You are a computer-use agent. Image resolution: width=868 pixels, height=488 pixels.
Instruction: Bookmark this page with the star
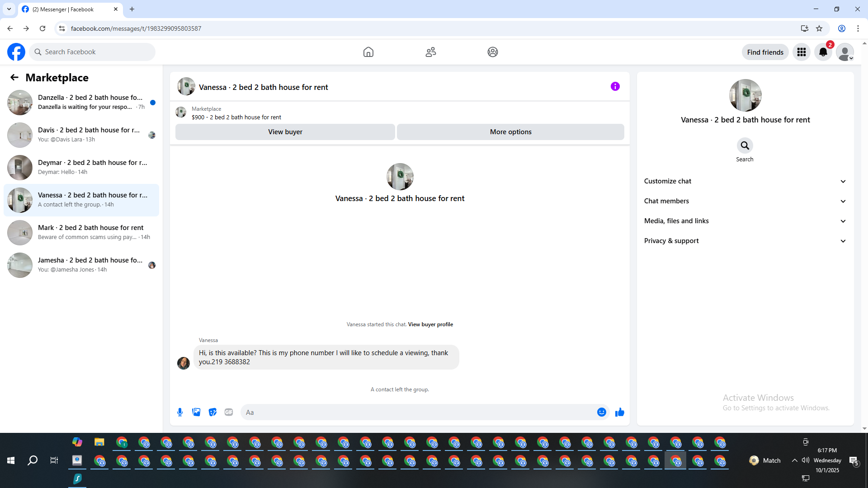point(819,28)
